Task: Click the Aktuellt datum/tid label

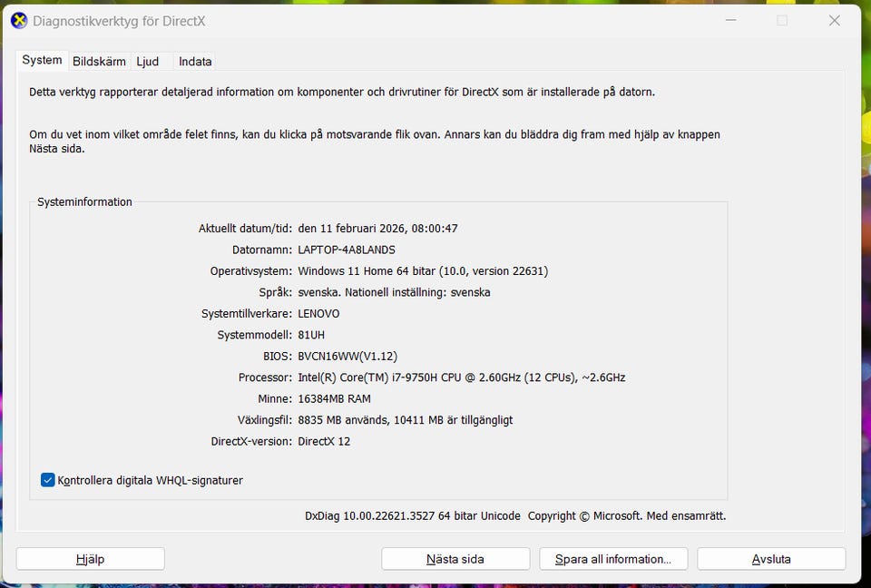Action: [x=245, y=229]
